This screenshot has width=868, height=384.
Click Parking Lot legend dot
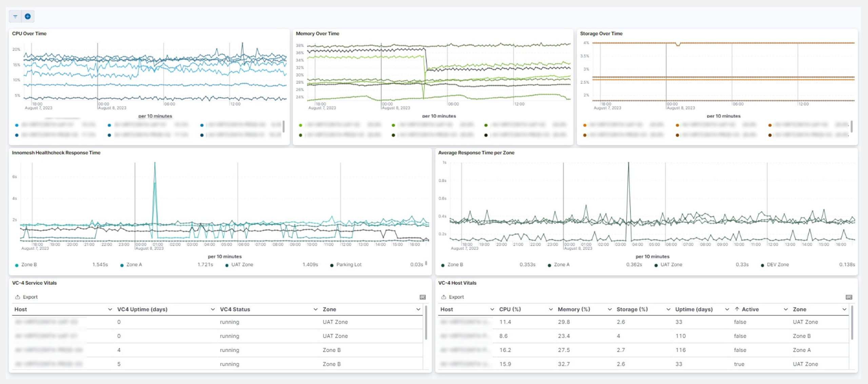(332, 265)
